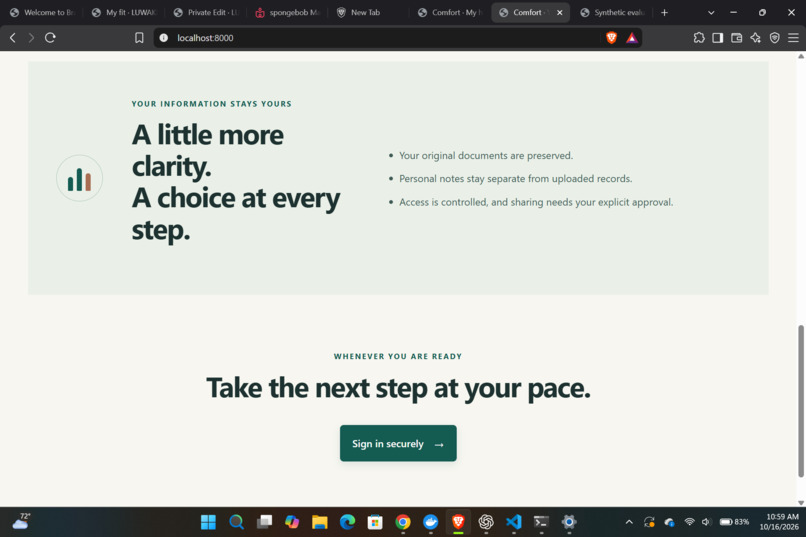Screen dimensions: 806x537
Task: Close the active Comfort tab
Action: [x=560, y=12]
